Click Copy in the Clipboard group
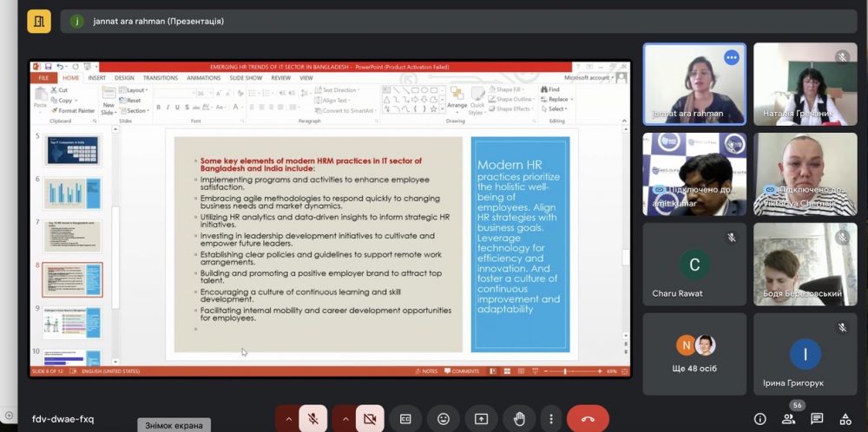868x432 pixels. (62, 101)
